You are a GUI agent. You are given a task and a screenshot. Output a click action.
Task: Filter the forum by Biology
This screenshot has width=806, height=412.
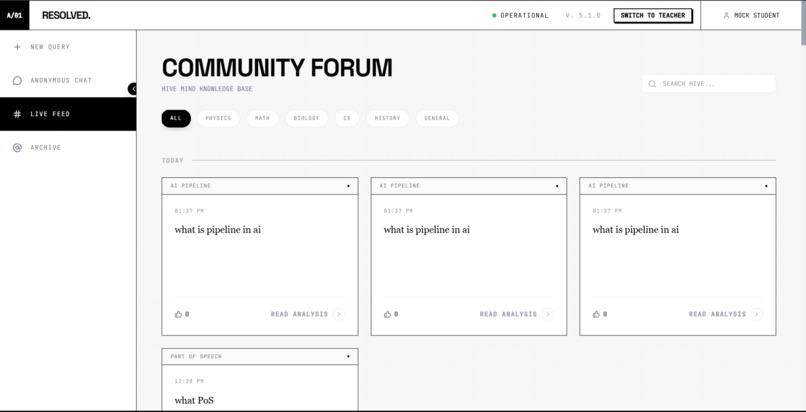point(306,118)
